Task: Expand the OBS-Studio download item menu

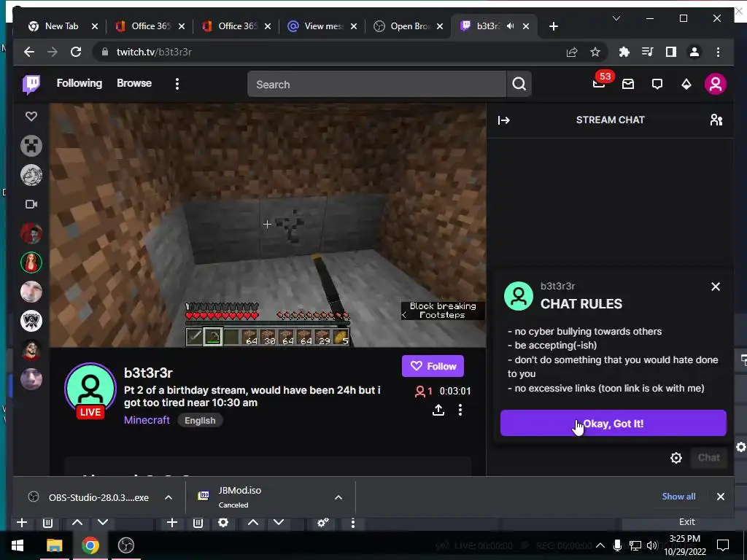Action: (169, 497)
